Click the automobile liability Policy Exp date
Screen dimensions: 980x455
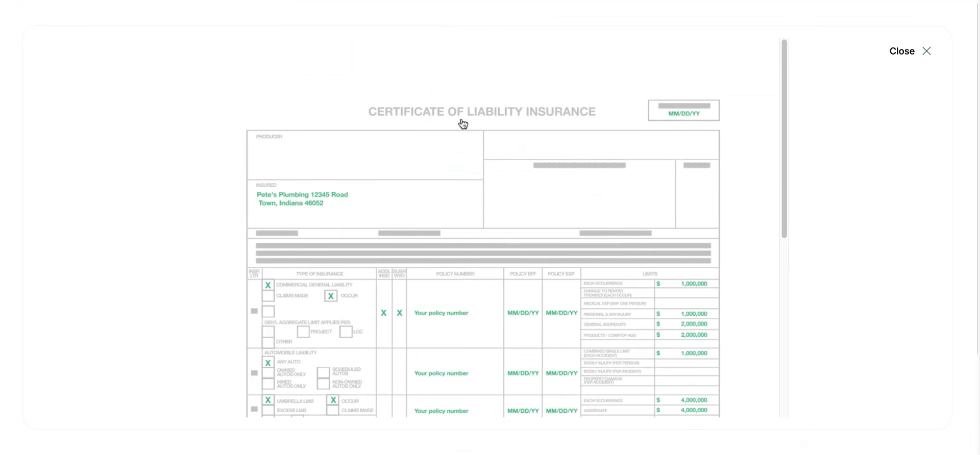[x=561, y=373]
